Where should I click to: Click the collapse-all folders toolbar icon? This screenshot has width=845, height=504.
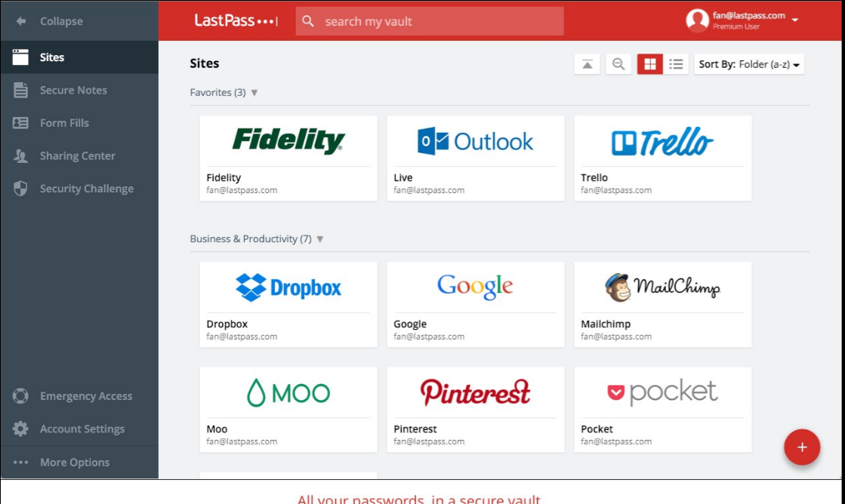(x=587, y=64)
